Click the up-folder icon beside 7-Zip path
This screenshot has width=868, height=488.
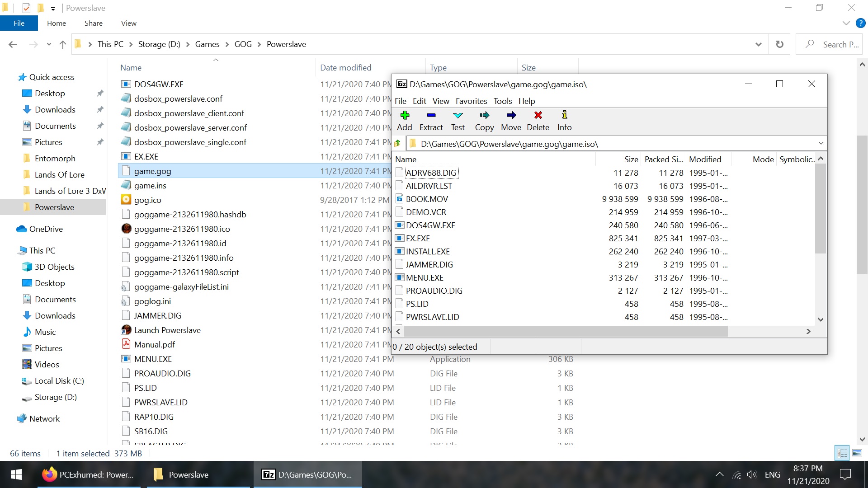pos(398,144)
